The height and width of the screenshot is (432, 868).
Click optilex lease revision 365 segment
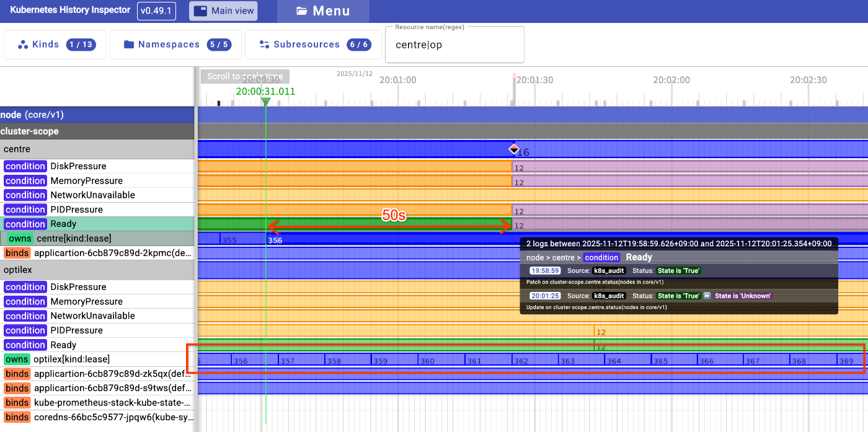pos(674,360)
